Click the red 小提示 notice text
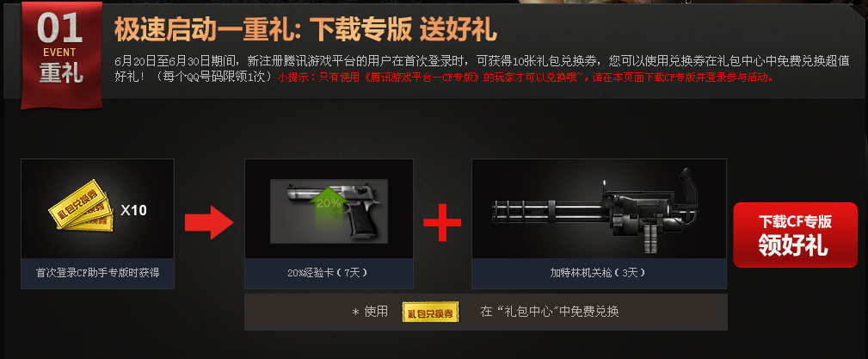This screenshot has width=868, height=359. tap(526, 77)
